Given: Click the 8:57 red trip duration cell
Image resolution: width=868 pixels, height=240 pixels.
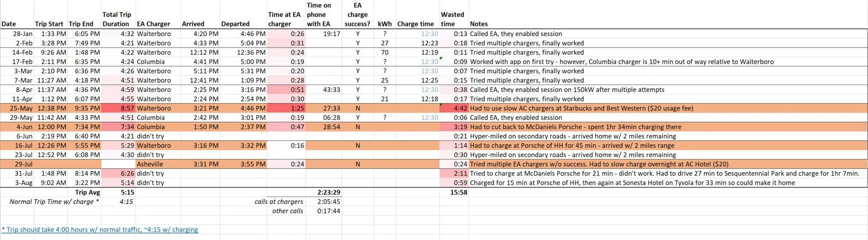Looking at the screenshot, I should (x=118, y=108).
